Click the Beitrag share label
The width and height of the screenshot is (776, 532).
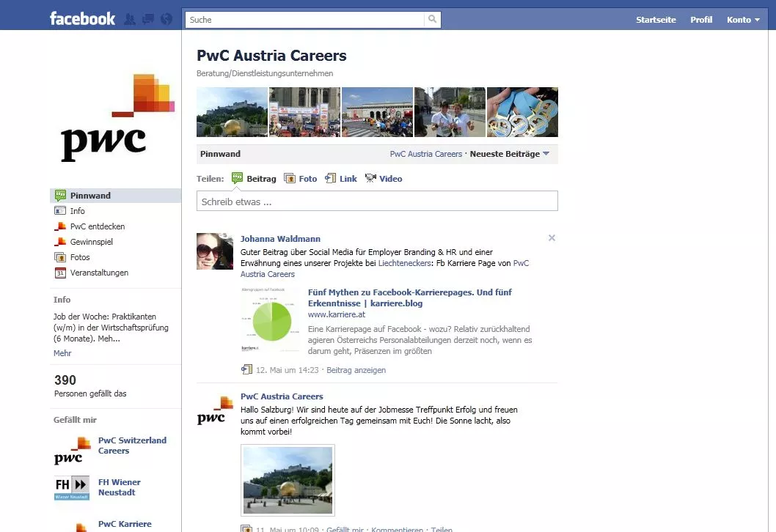[x=261, y=179]
